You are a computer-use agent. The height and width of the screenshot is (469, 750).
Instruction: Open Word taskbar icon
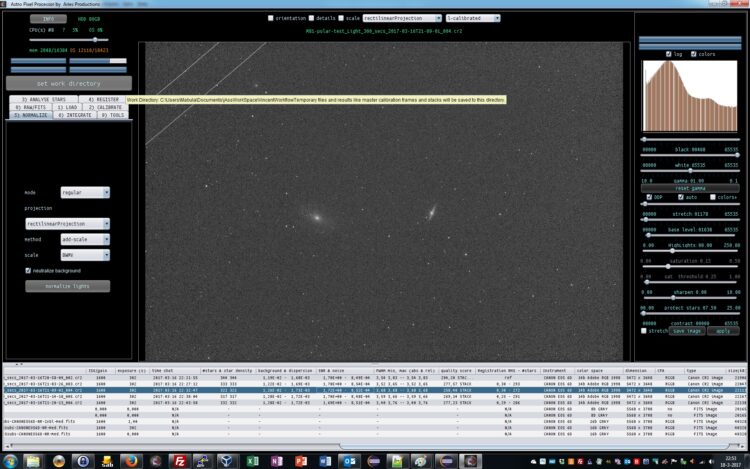pyautogui.click(x=325, y=461)
